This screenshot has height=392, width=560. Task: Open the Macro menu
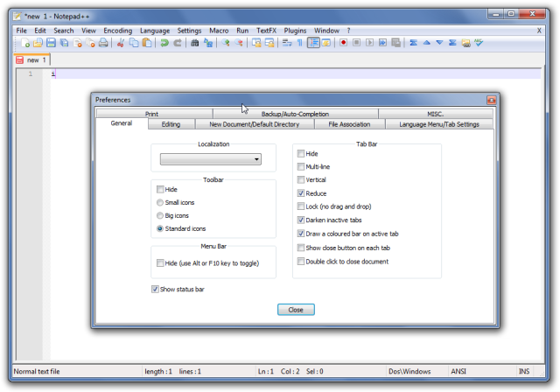coord(219,31)
